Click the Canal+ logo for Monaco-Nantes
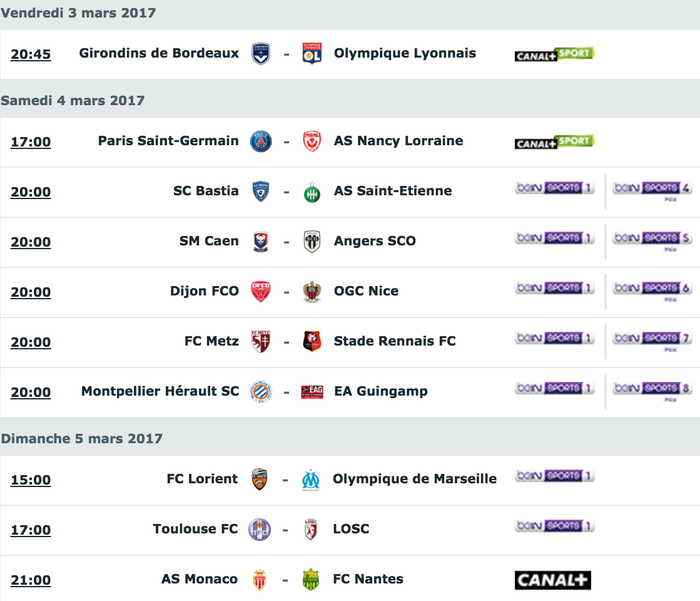Image resolution: width=700 pixels, height=601 pixels. [552, 580]
